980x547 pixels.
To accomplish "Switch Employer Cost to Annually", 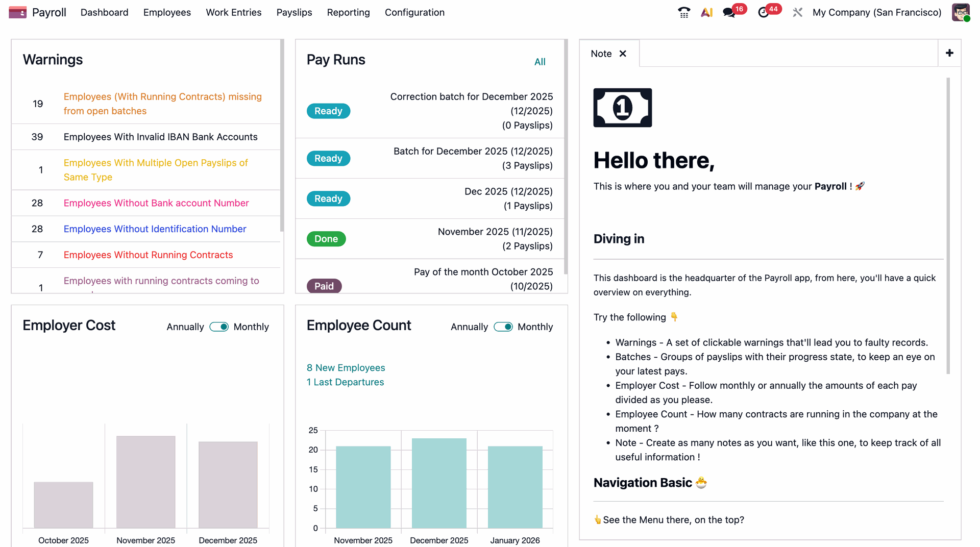I will click(185, 327).
